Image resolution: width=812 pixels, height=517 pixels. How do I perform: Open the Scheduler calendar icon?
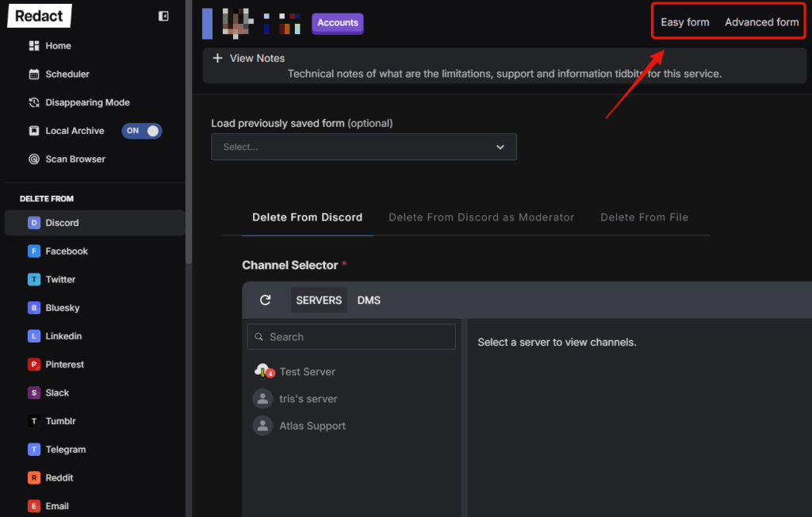tap(34, 75)
